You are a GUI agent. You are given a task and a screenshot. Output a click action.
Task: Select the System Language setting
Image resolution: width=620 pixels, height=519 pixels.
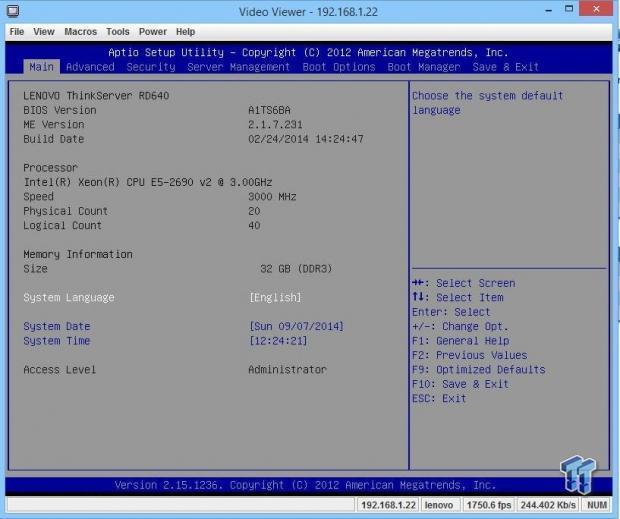[69, 297]
